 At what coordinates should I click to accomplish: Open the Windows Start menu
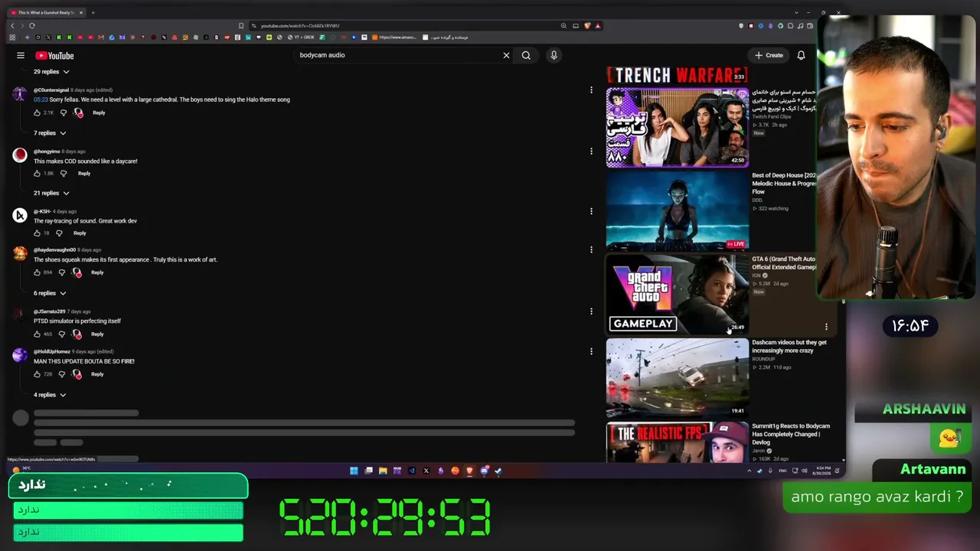(354, 471)
